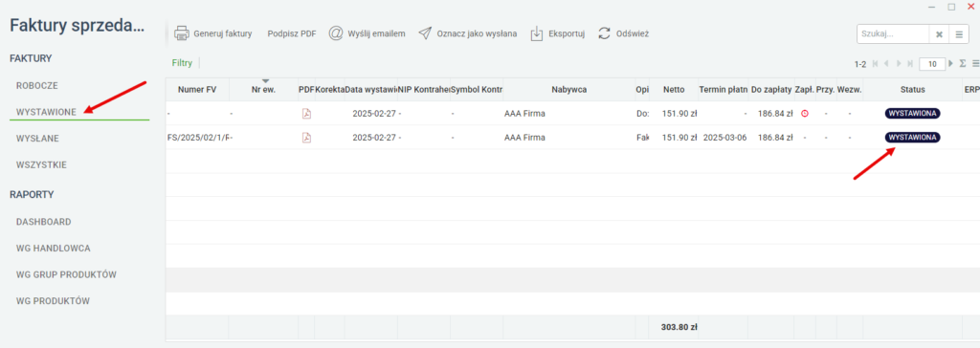This screenshot has height=348, width=980.
Task: Click the Korekta column header
Action: click(329, 90)
